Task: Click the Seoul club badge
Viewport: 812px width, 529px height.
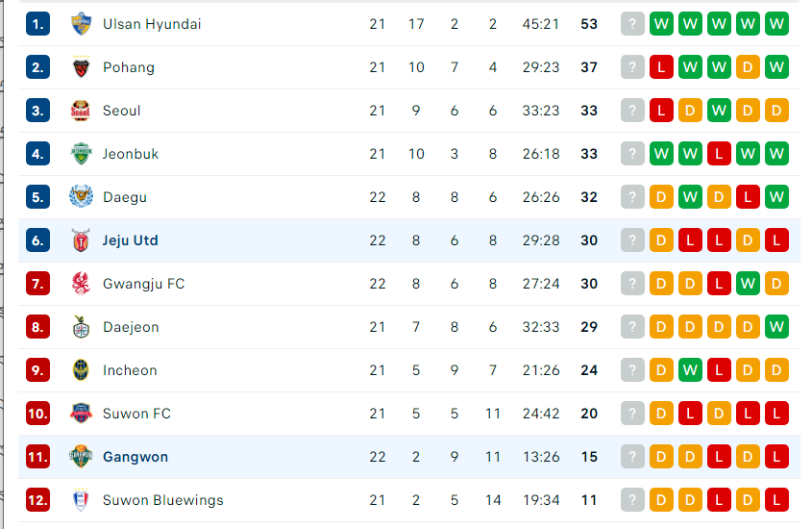Action: 81,111
